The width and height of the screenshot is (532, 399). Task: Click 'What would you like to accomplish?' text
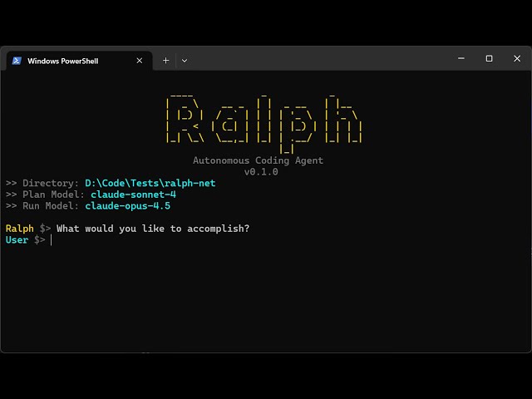153,229
